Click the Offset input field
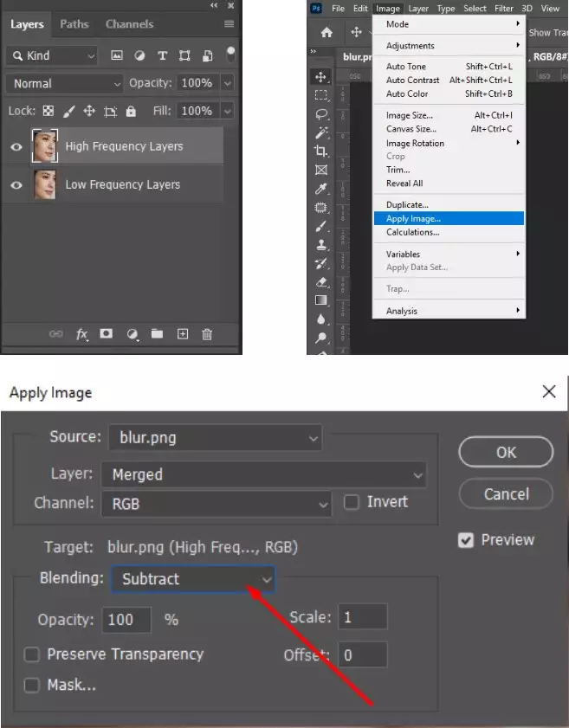569x728 pixels. [363, 655]
